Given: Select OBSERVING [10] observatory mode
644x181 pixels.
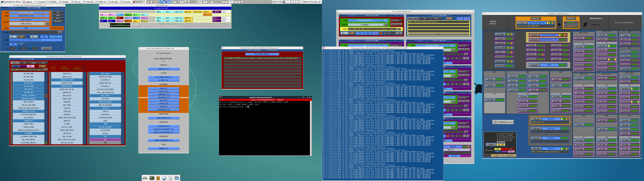Looking at the screenshot, I should (164, 69).
